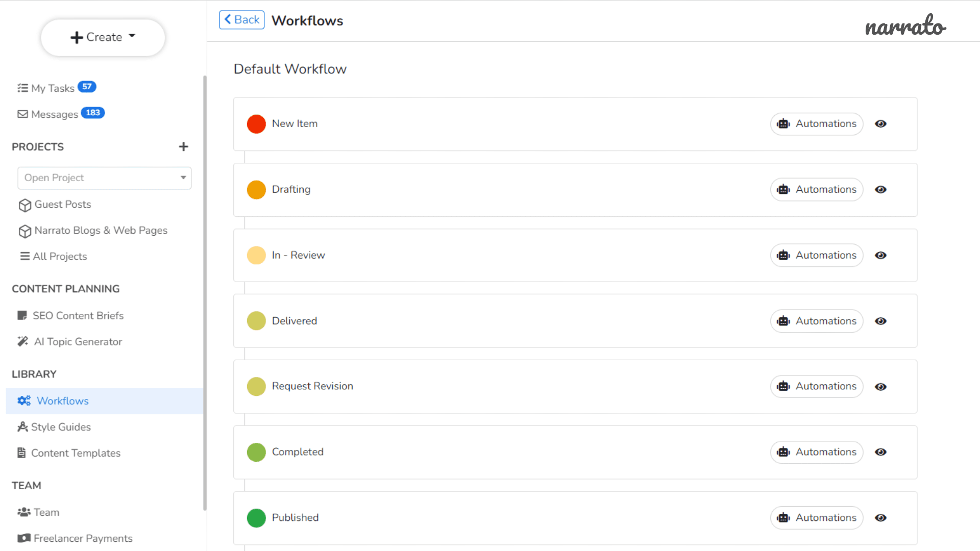Viewport: 980px width, 551px height.
Task: Toggle visibility for New Item stage
Action: (880, 124)
